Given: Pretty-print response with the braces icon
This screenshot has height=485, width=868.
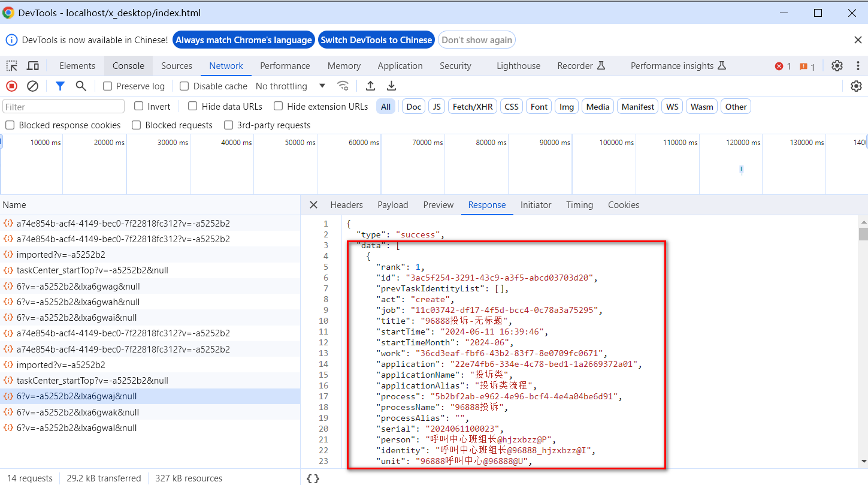Looking at the screenshot, I should [313, 478].
